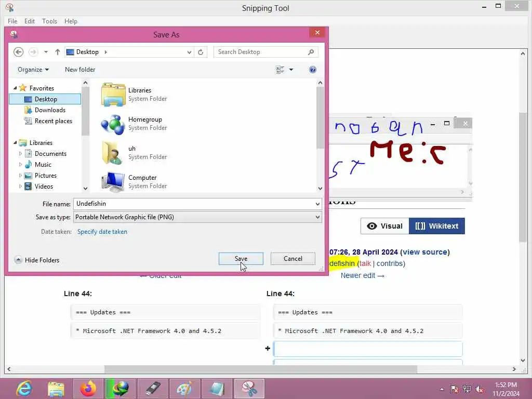This screenshot has width=532, height=399.
Task: Click the muted volume tray icon
Action: pos(480,389)
